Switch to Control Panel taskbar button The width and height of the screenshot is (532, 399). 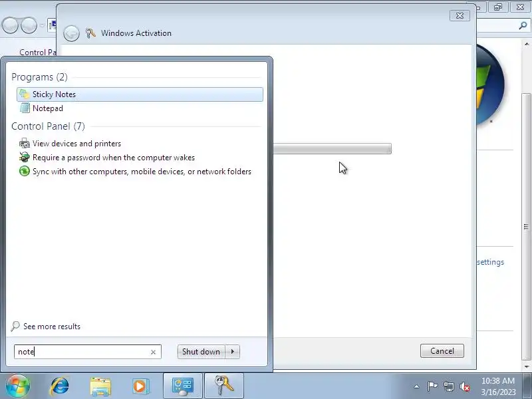[183, 386]
